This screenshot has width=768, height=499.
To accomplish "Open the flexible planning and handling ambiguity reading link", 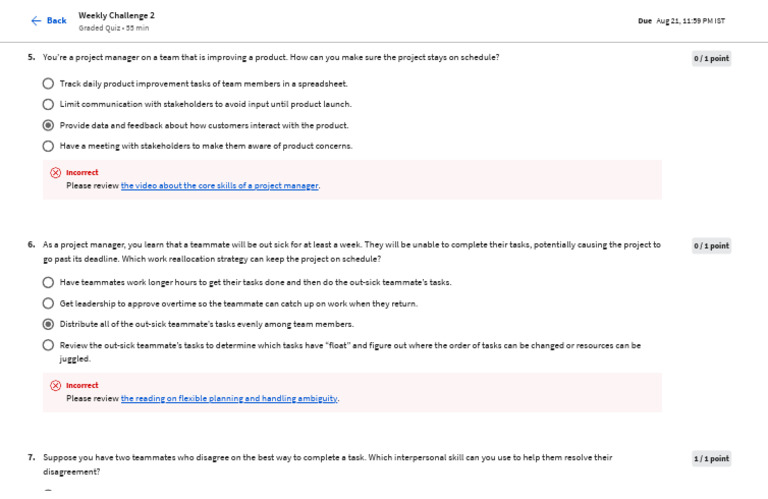I will (x=229, y=399).
